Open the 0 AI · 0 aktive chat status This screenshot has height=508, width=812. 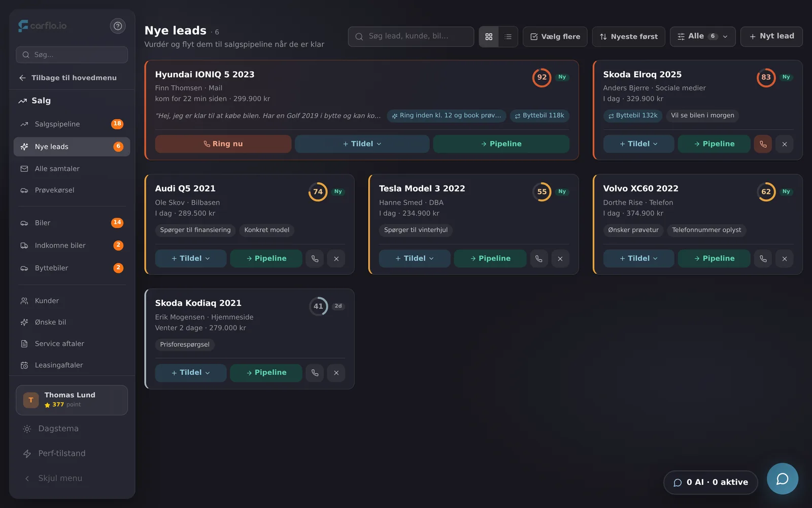pos(710,483)
